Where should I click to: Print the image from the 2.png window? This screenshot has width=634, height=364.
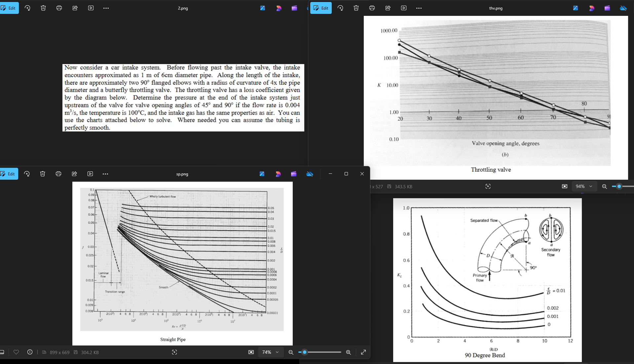pos(59,8)
